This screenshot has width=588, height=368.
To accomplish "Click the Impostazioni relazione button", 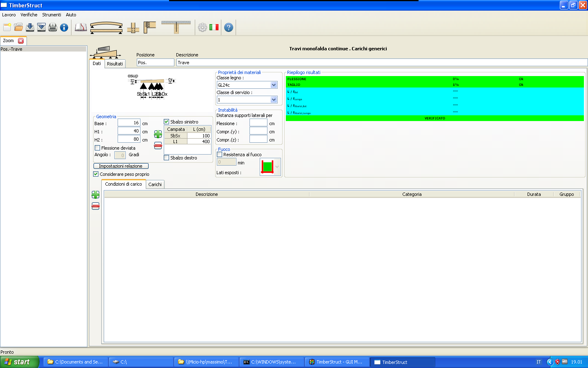I will [x=121, y=166].
